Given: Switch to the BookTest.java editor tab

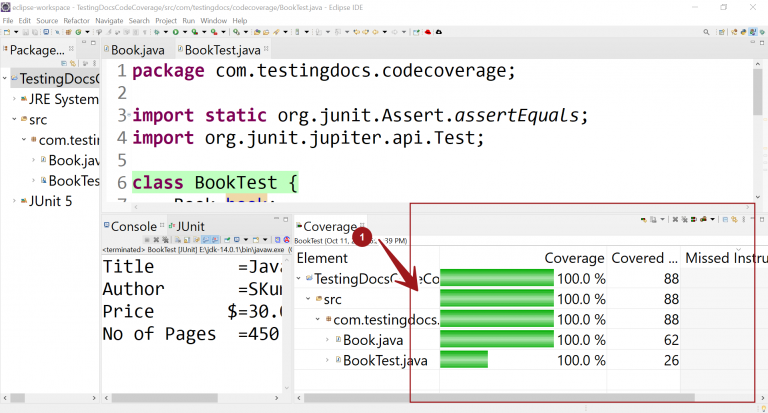Looking at the screenshot, I should 222,50.
